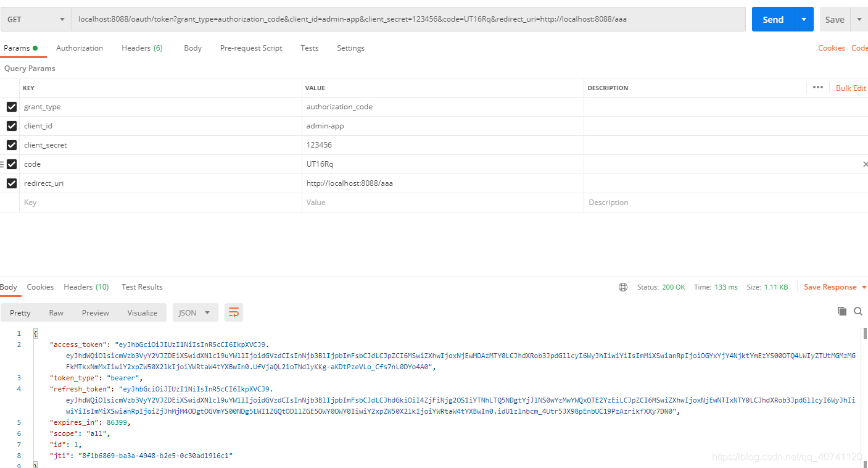Screen dimensions: 868x468
Task: Toggle the wrap lines icon
Action: coord(234,313)
